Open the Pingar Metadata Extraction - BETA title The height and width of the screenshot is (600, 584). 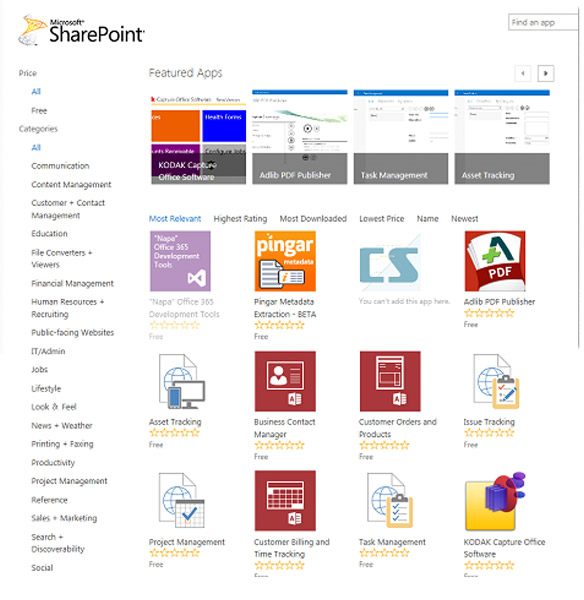pos(285,308)
